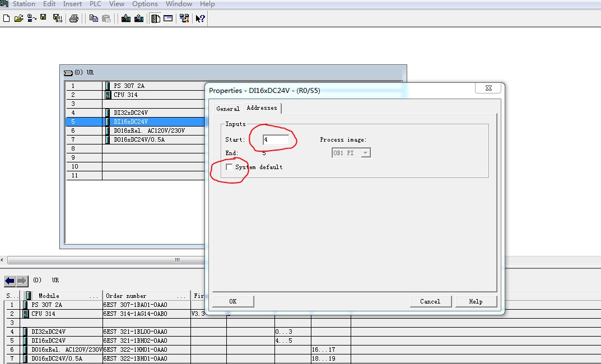Click the Copy toolbar icon

tap(94, 18)
